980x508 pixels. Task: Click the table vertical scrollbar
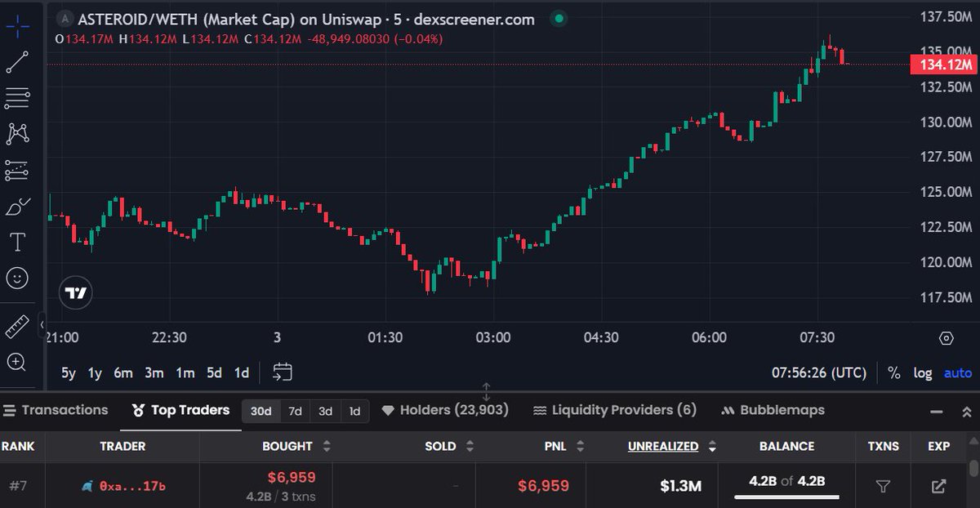point(973,470)
